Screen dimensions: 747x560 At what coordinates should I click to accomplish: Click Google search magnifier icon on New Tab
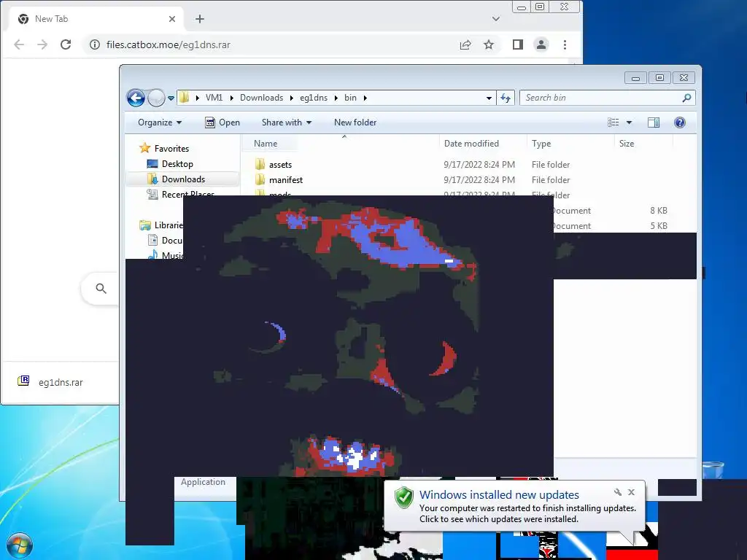(101, 288)
